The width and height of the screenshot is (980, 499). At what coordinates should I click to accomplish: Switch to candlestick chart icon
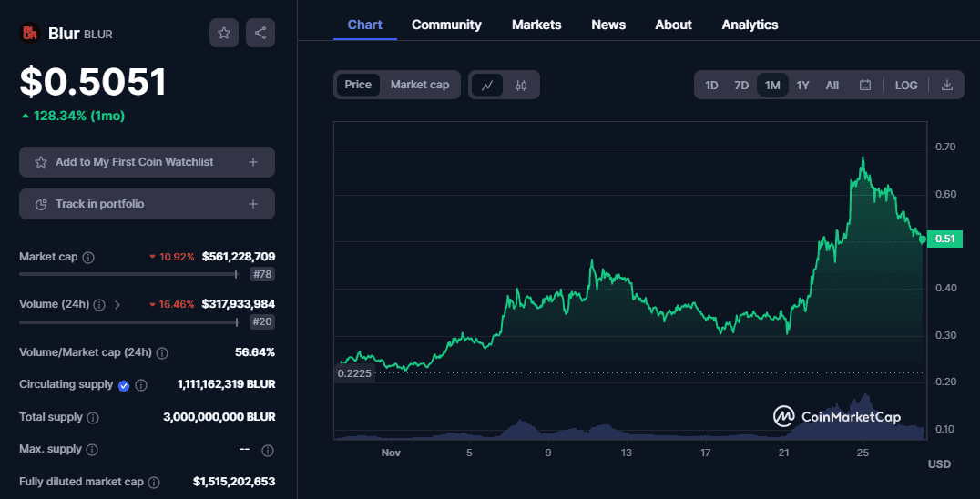pos(521,85)
